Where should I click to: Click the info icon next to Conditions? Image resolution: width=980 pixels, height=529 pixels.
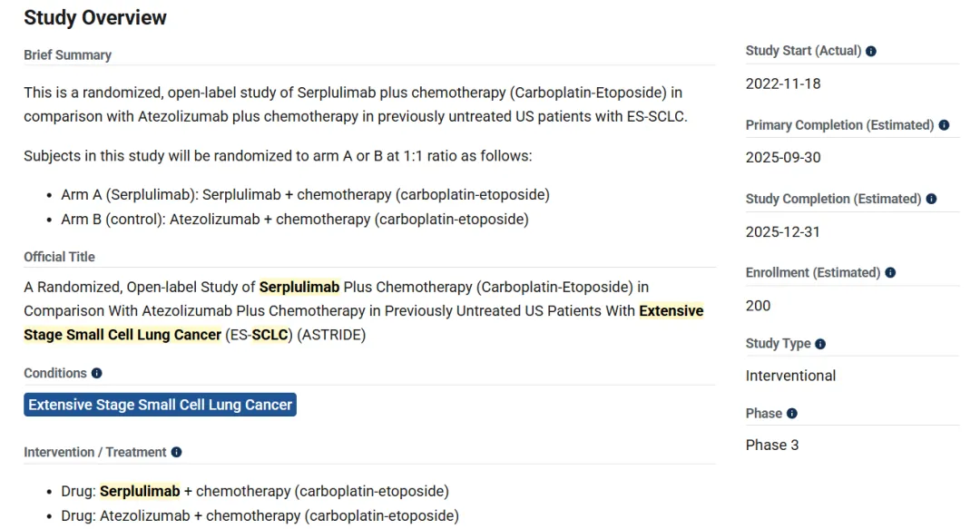(97, 374)
